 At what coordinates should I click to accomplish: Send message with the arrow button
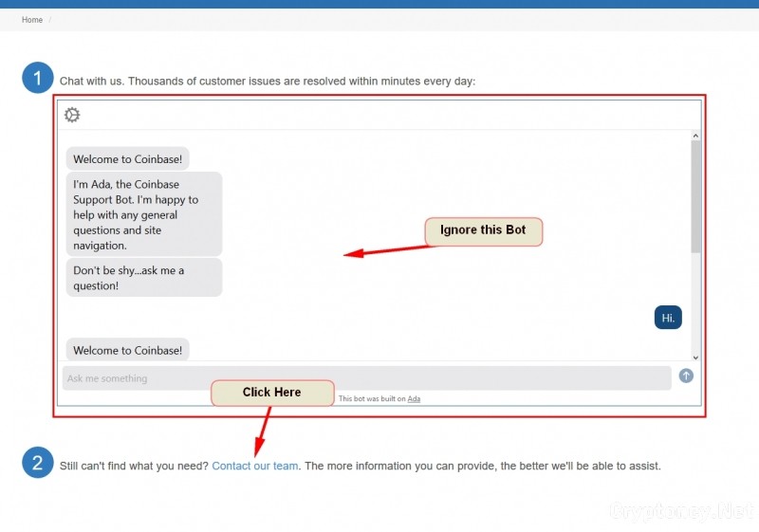(x=685, y=376)
